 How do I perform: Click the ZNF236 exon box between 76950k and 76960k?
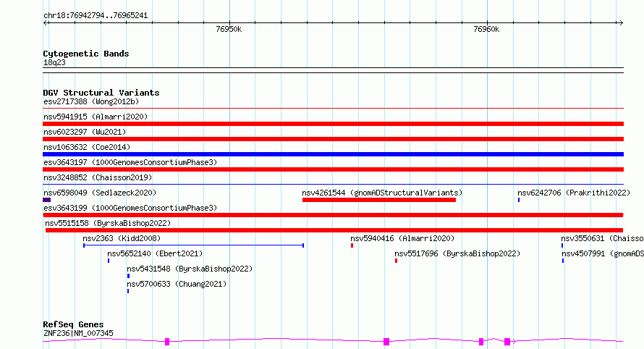point(386,342)
